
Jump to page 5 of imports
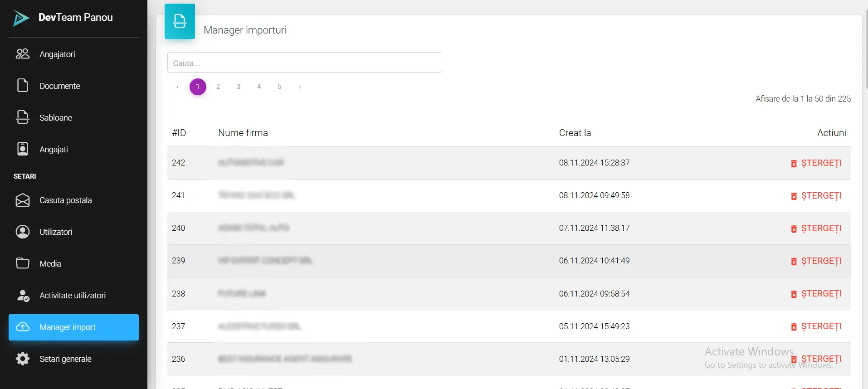pos(279,87)
